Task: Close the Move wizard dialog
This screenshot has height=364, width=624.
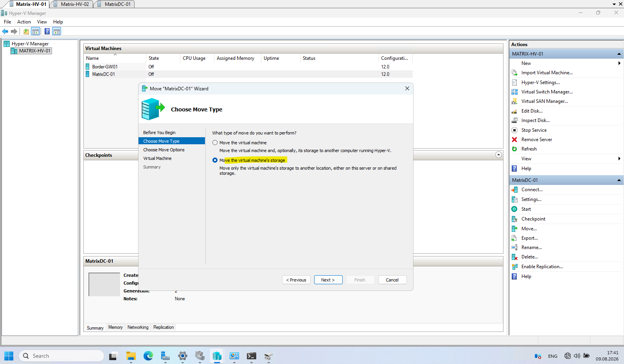Action: point(407,88)
